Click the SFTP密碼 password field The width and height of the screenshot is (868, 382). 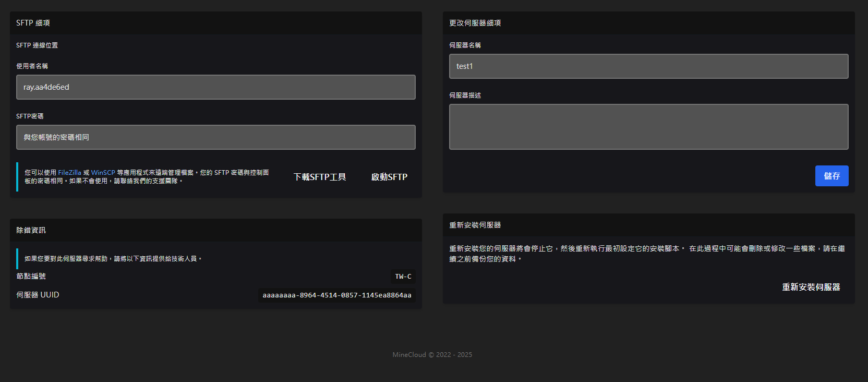[215, 137]
